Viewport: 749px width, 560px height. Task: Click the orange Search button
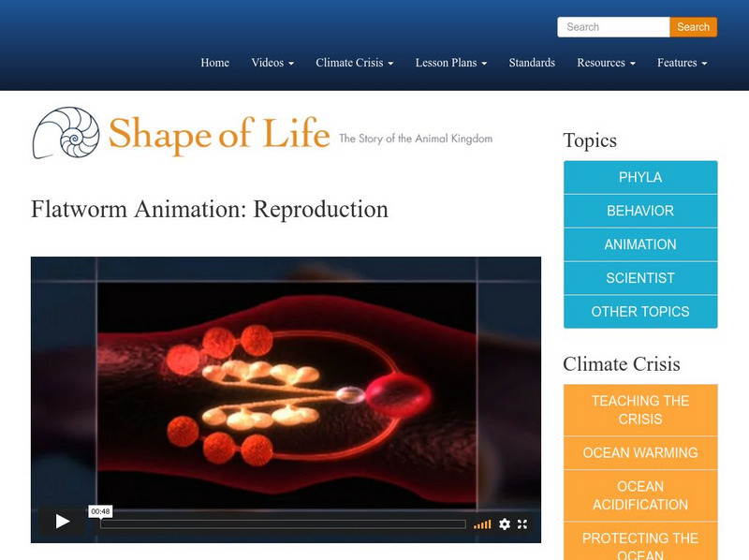tap(693, 27)
